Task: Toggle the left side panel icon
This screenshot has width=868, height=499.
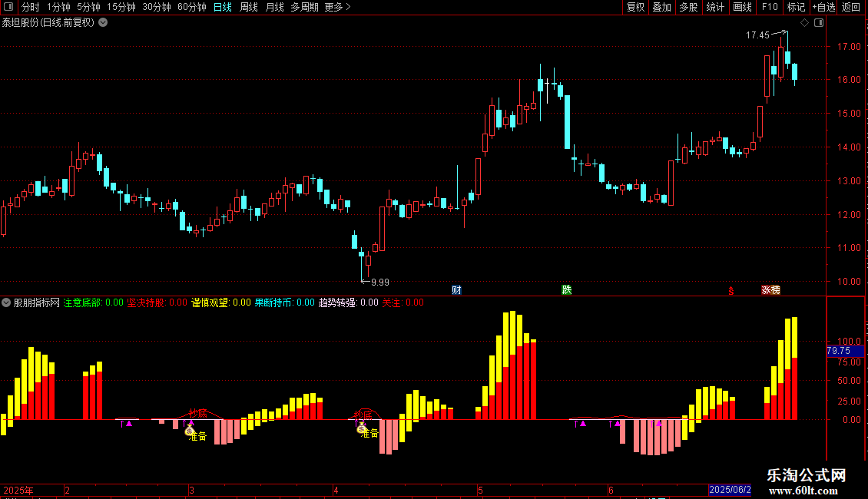Action: (x=8, y=7)
